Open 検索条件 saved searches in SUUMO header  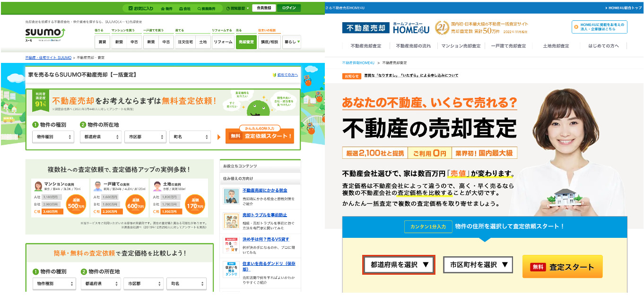coord(206,8)
